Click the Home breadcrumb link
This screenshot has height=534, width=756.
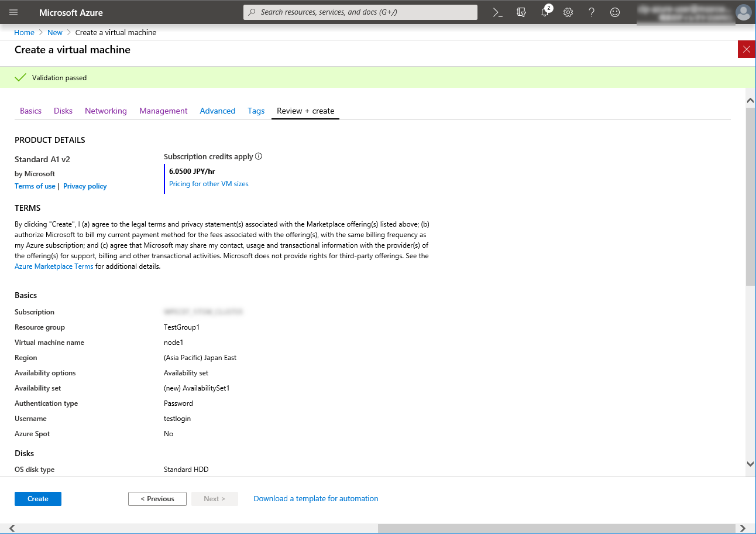pos(24,33)
